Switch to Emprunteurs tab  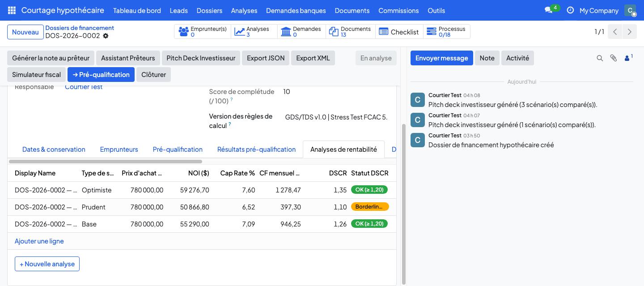119,149
